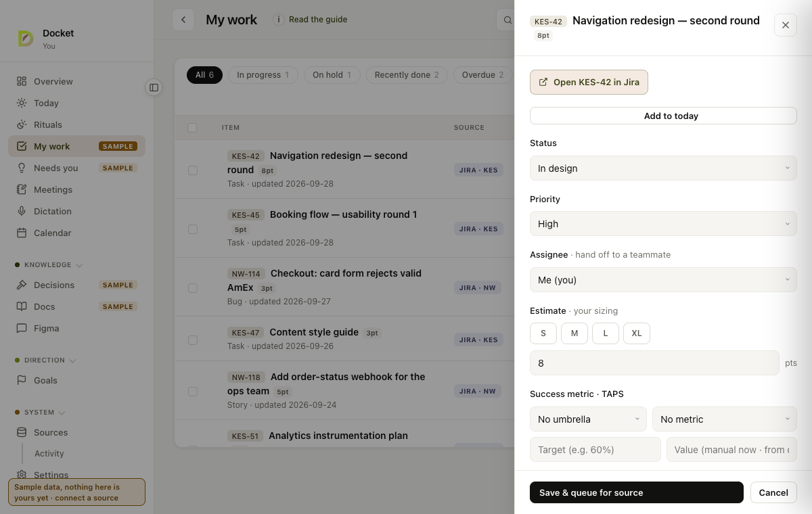Image resolution: width=812 pixels, height=514 pixels.
Task: Click the SOURCE column header
Action: (x=469, y=127)
